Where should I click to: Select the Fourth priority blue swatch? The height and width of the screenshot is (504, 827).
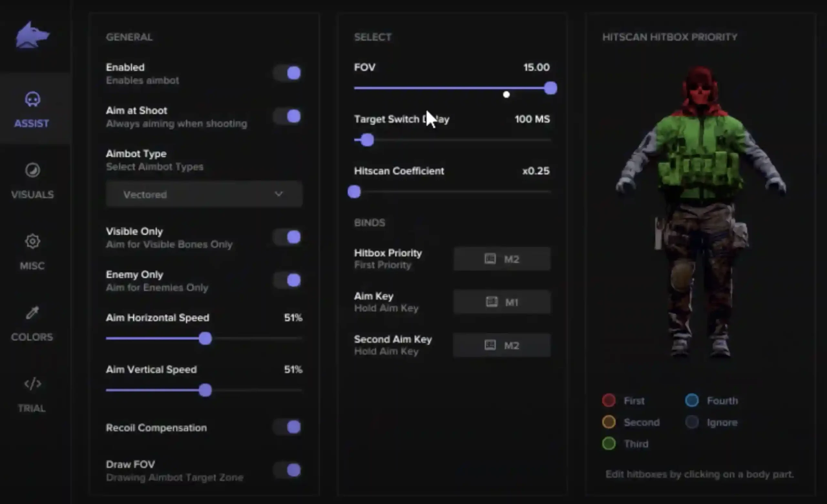(692, 400)
